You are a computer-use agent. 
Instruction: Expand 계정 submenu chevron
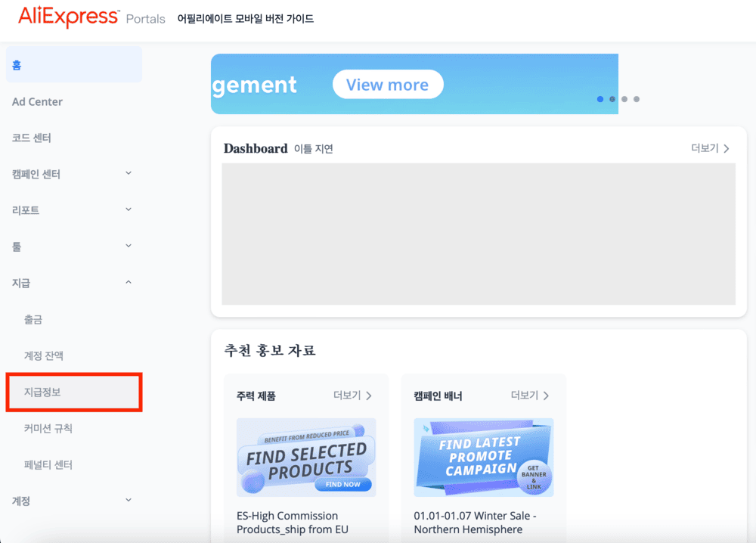(129, 500)
